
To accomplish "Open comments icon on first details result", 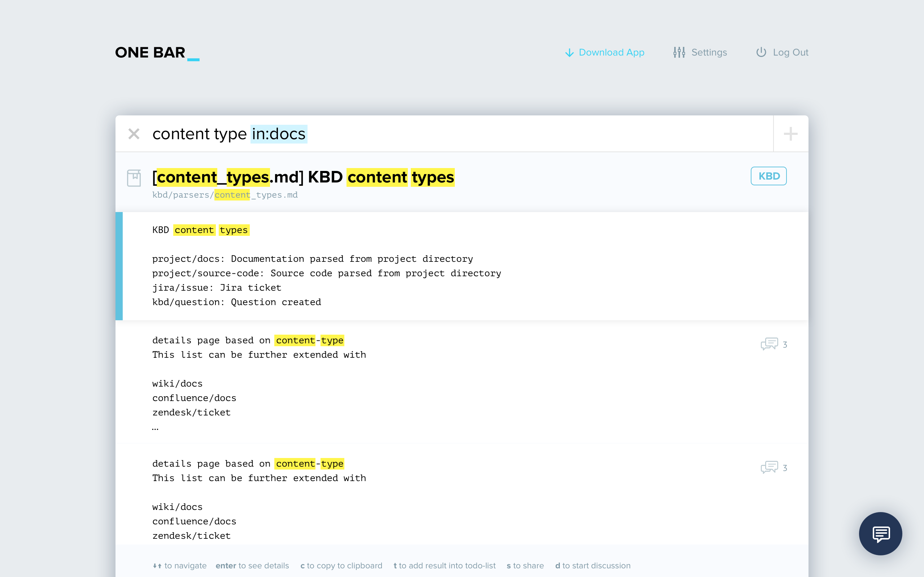I will click(769, 344).
